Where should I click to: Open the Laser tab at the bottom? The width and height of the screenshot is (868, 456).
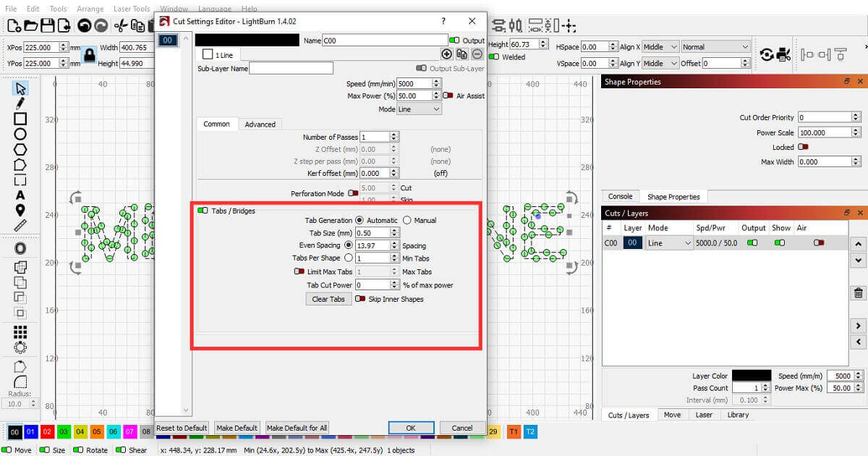point(704,415)
